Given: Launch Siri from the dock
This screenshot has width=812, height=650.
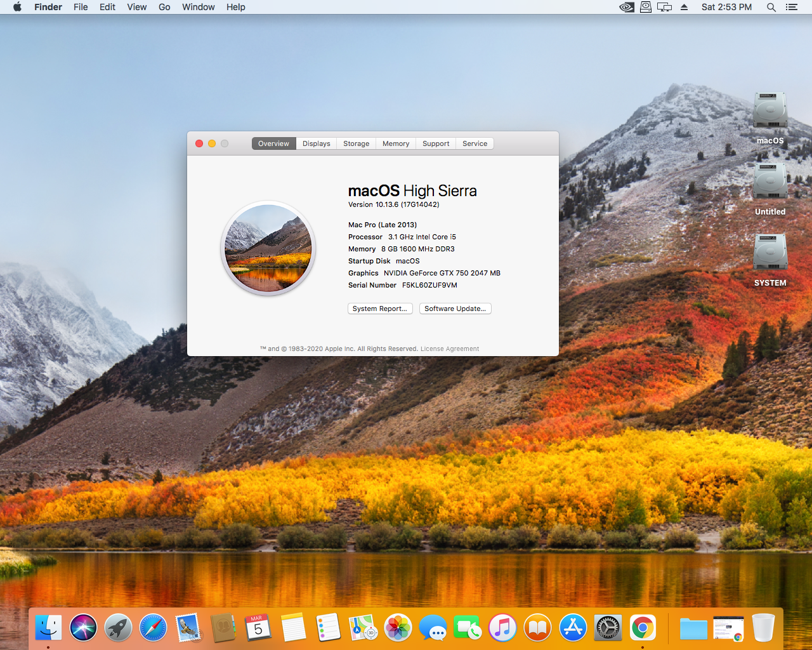Looking at the screenshot, I should tap(83, 628).
